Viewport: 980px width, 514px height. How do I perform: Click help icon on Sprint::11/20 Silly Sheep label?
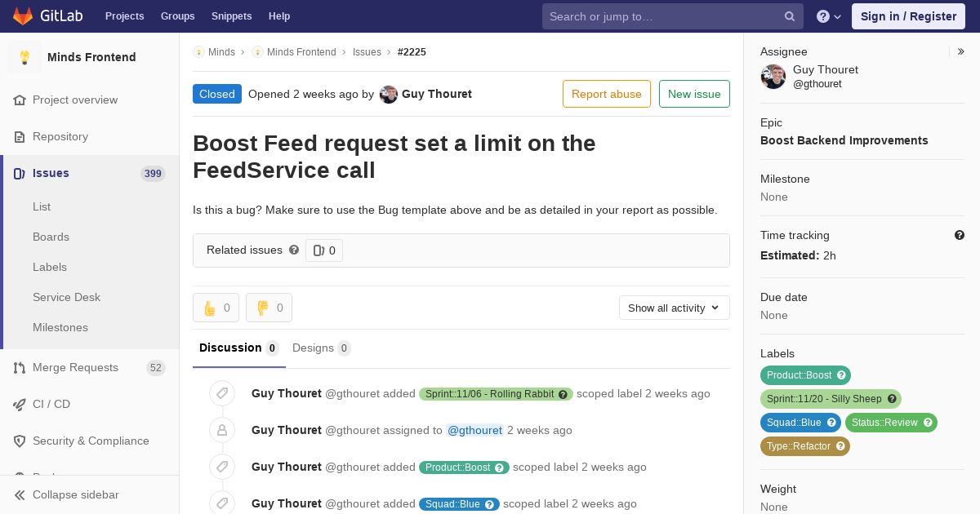[x=892, y=399]
